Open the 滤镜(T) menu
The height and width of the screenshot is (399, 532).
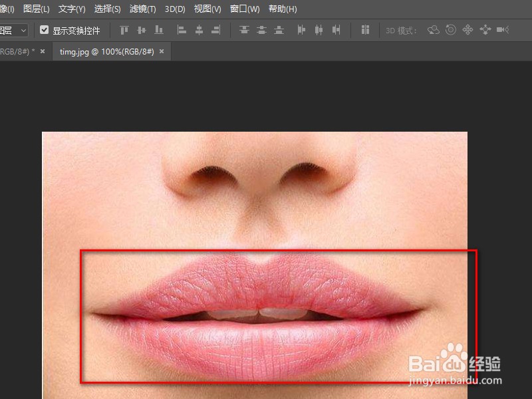coord(142,9)
